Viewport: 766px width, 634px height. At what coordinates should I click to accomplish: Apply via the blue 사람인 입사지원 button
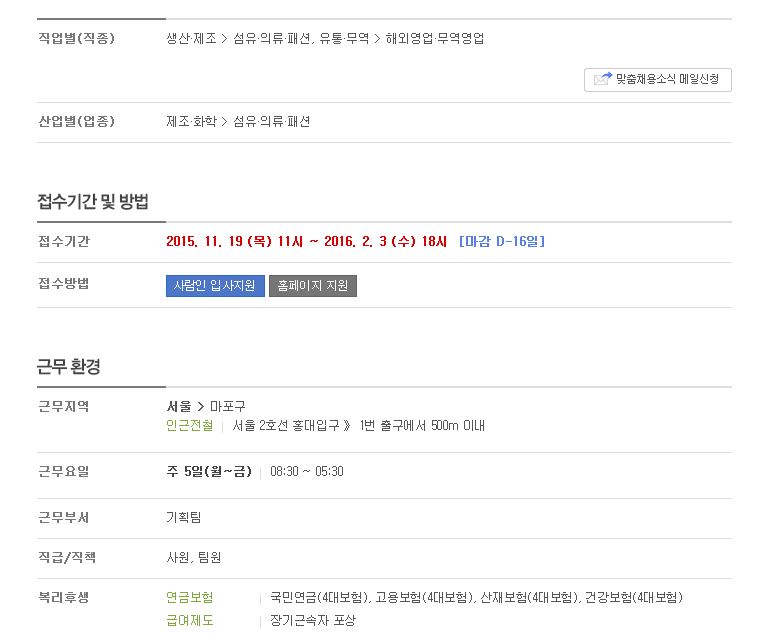[x=215, y=286]
